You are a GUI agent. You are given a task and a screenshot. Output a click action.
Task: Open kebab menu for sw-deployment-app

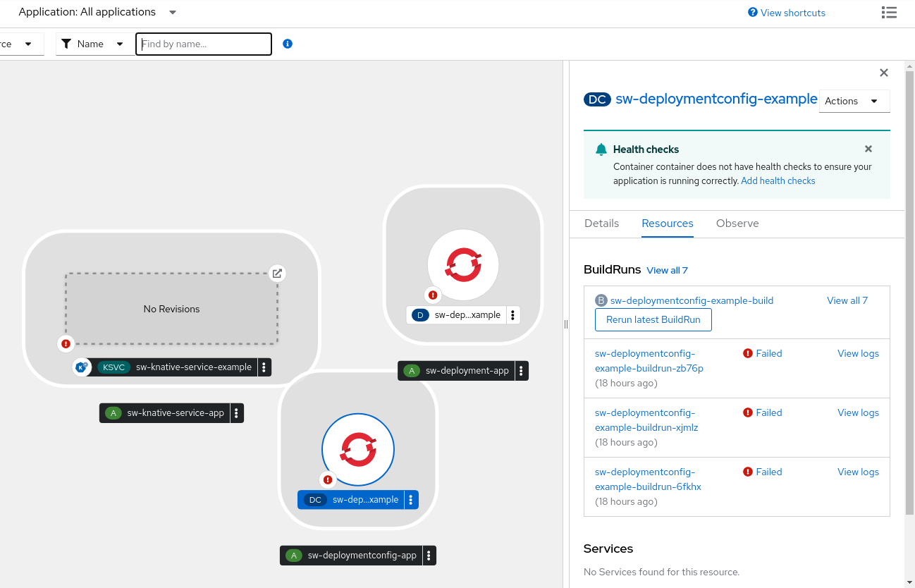tap(521, 371)
